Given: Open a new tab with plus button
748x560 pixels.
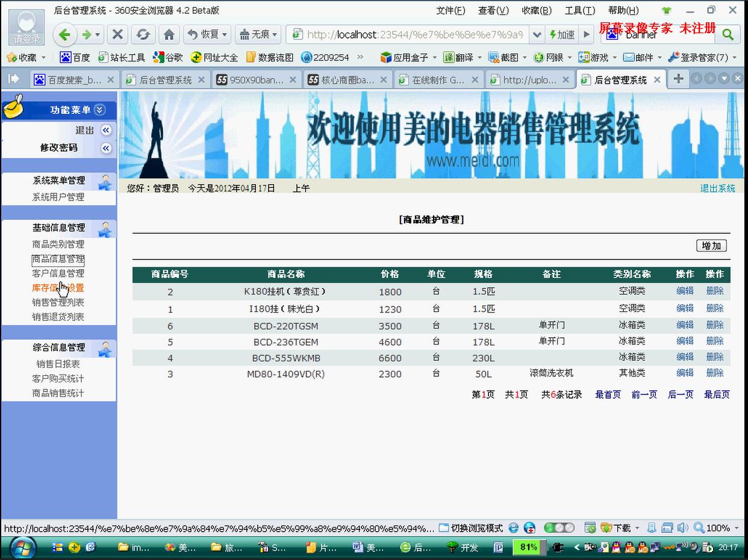Looking at the screenshot, I should pos(678,79).
